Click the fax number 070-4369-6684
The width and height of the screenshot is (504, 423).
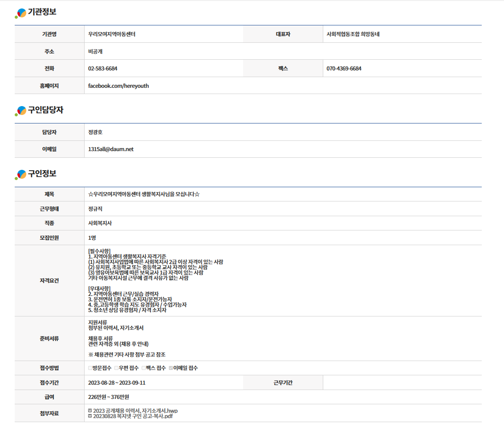344,69
